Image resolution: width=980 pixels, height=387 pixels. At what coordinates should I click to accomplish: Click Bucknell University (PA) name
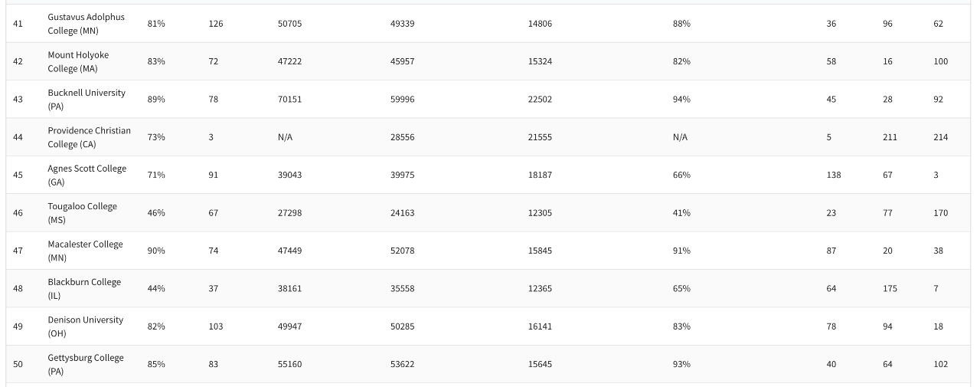click(87, 100)
